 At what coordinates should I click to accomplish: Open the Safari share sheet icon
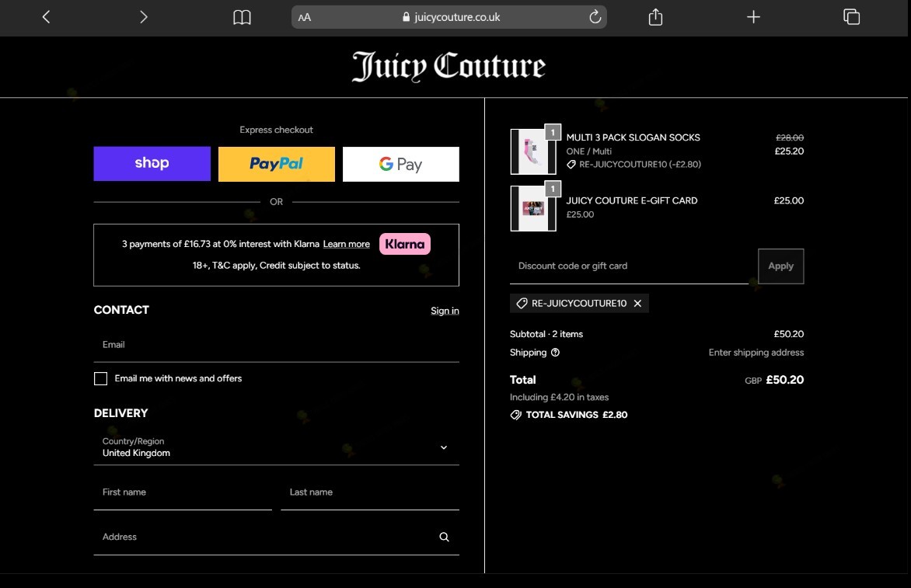655,17
